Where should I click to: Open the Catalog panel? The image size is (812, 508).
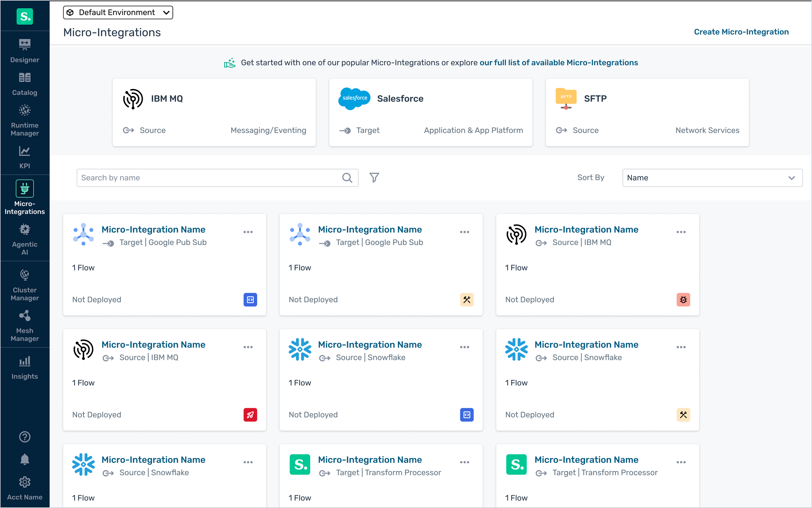click(x=24, y=83)
